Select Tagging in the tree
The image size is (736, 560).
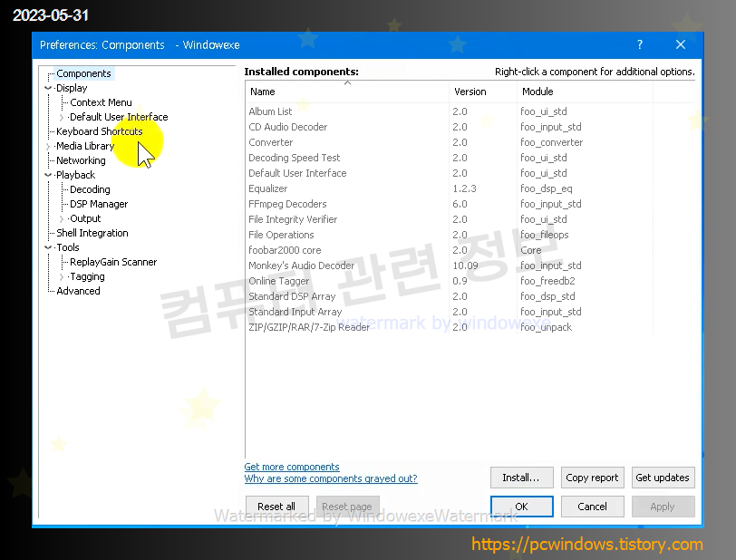coord(87,277)
